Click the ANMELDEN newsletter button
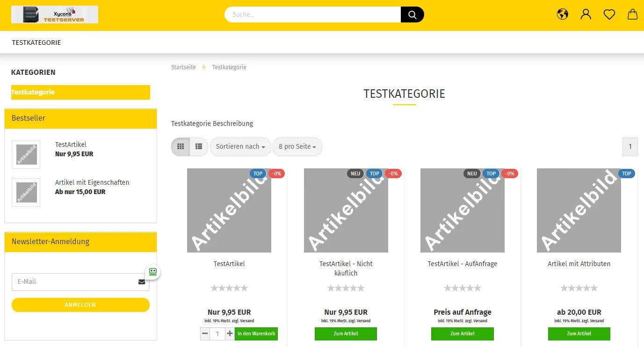This screenshot has height=347, width=644. 80,305
